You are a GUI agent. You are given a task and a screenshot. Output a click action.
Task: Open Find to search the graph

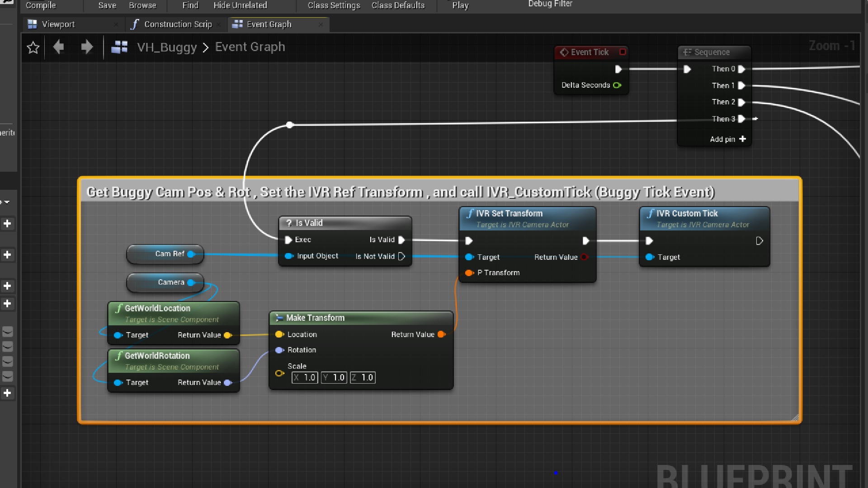pyautogui.click(x=189, y=5)
